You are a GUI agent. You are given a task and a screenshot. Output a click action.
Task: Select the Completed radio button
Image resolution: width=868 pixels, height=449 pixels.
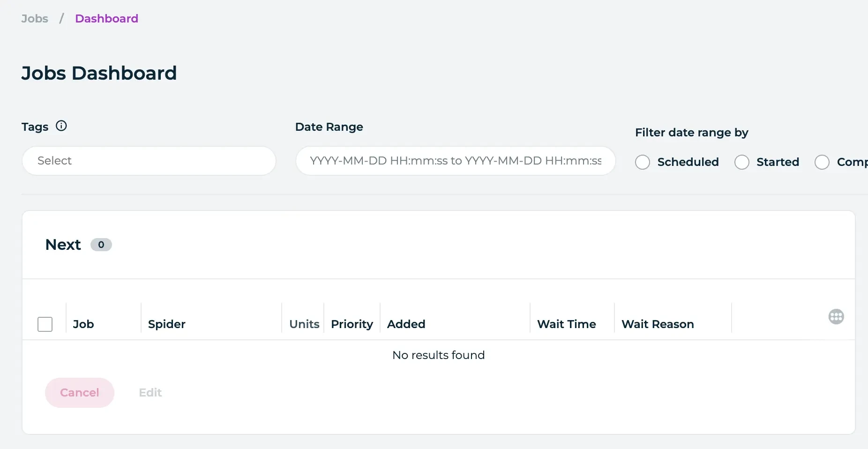822,162
